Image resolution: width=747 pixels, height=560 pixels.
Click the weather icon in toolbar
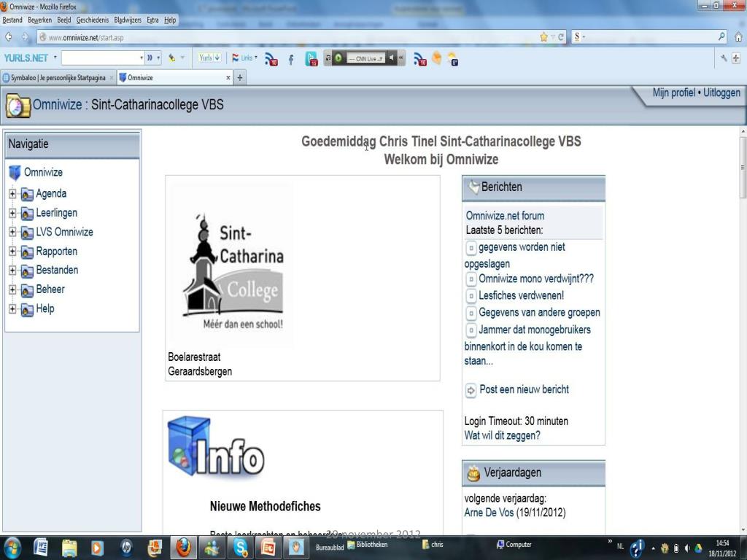coord(452,58)
